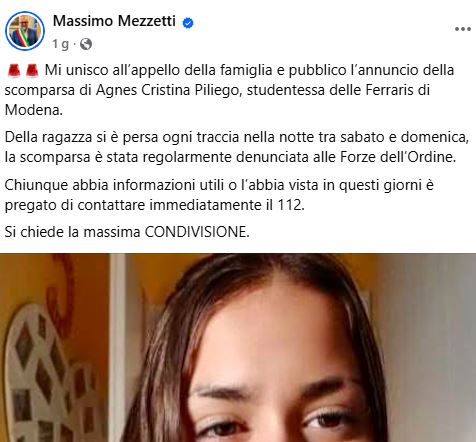This screenshot has height=442, width=476.
Task: Click the paragraph starting 'Della ragazza si è persa'
Action: pyautogui.click(x=237, y=147)
